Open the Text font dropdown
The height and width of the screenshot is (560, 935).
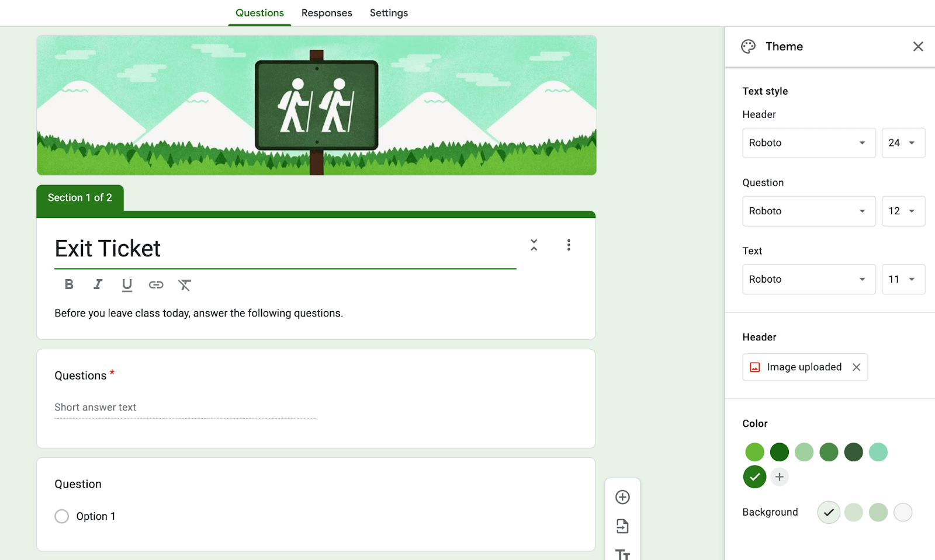[x=808, y=279]
